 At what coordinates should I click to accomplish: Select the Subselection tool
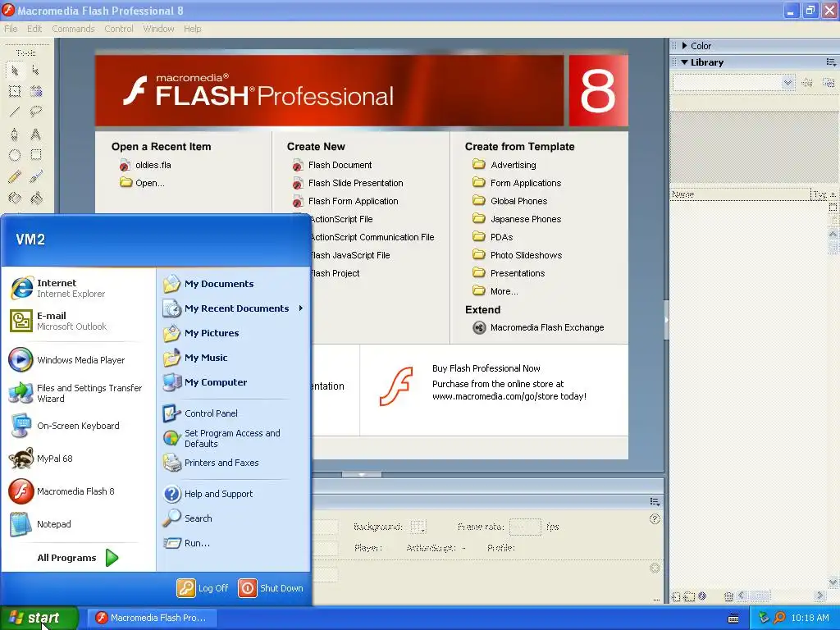[36, 71]
